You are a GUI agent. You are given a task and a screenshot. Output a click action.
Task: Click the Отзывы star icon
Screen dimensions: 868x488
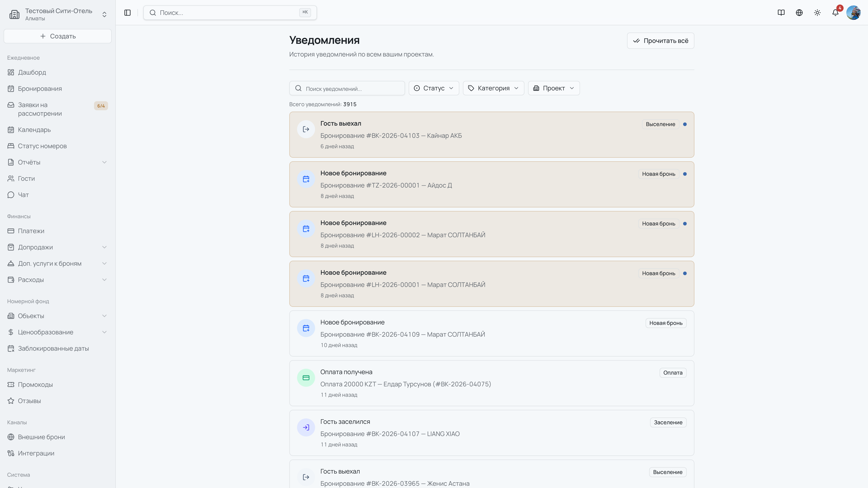point(11,401)
